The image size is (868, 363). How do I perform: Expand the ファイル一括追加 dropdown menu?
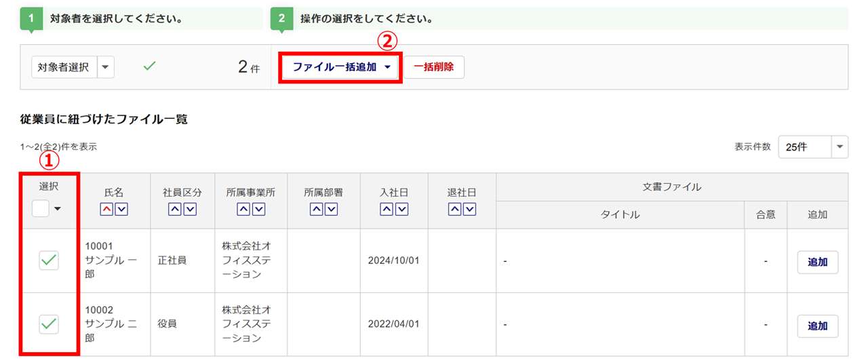click(x=342, y=67)
